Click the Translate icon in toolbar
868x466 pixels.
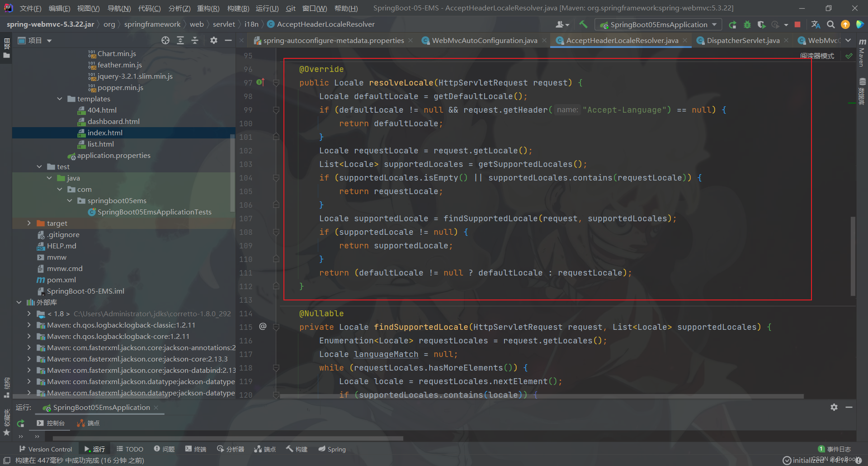(816, 24)
